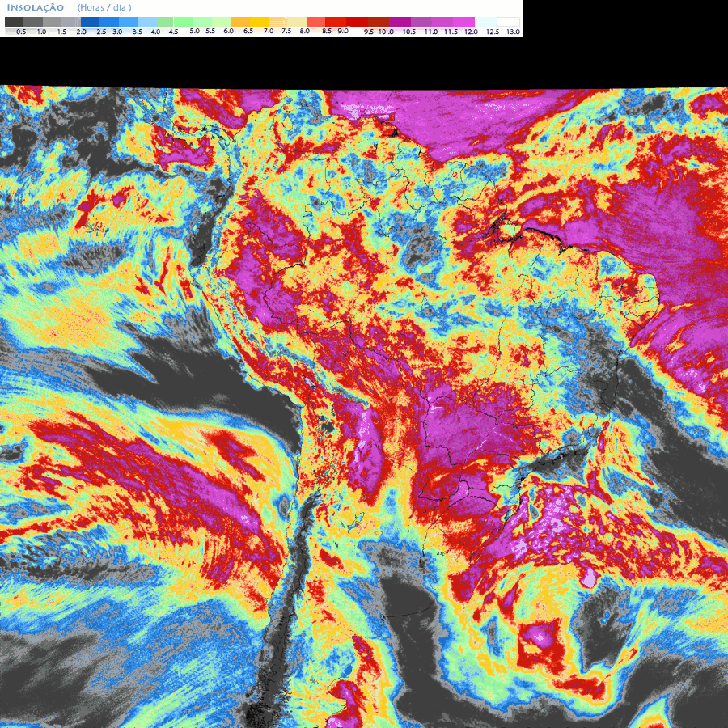Image resolution: width=728 pixels, height=728 pixels.
Task: Click the darkest gray swatch ending at 0.5
Action: (x=14, y=22)
